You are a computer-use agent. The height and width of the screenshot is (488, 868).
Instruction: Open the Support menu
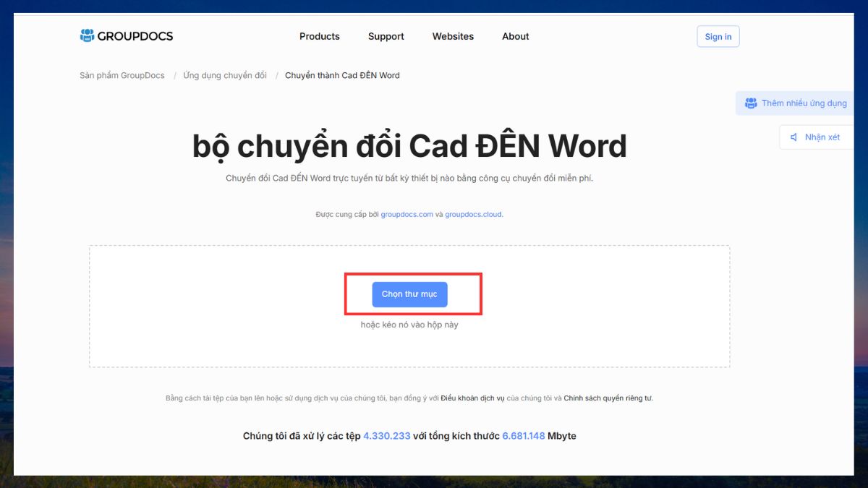[386, 36]
